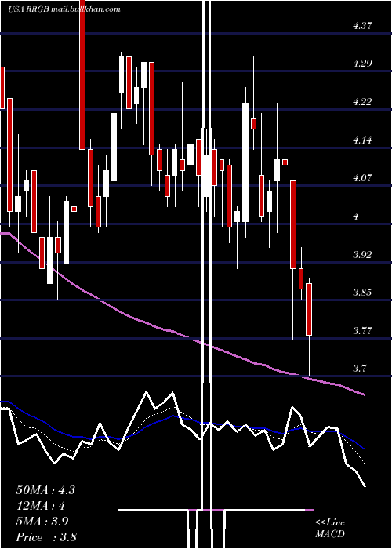Click the Price : 3.8 readout
The image size is (392, 549).
[x=46, y=537]
